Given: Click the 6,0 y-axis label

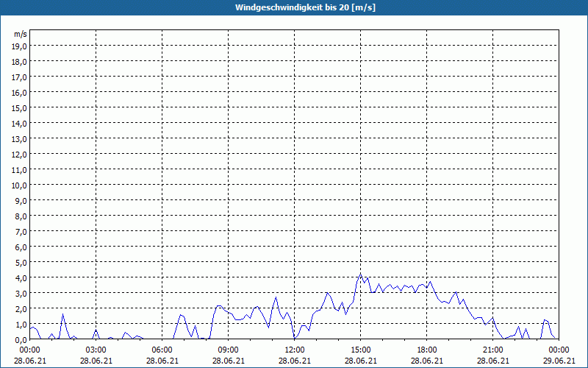Looking at the screenshot, I should point(21,247).
